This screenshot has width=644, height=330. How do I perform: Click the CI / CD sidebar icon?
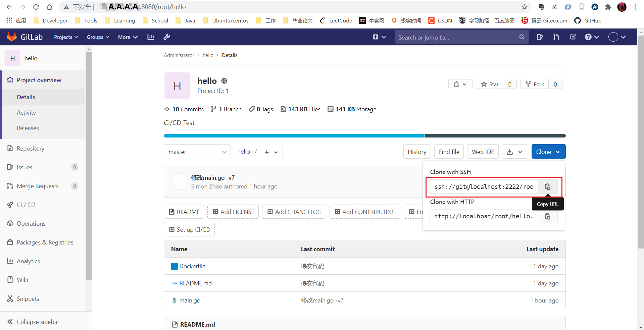(10, 205)
